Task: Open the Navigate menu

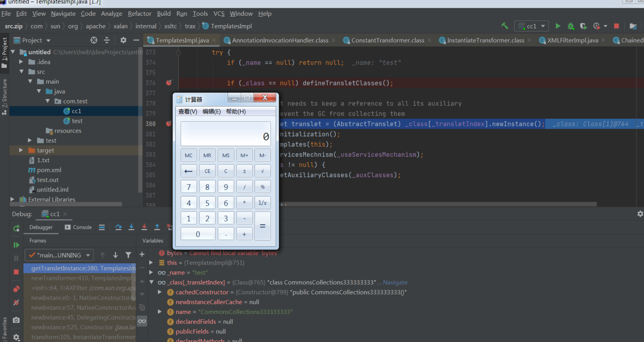Action: point(63,14)
